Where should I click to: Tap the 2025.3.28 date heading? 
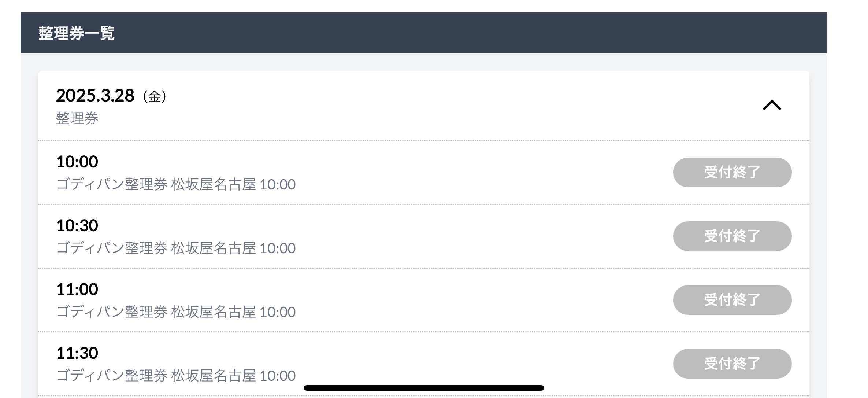95,96
